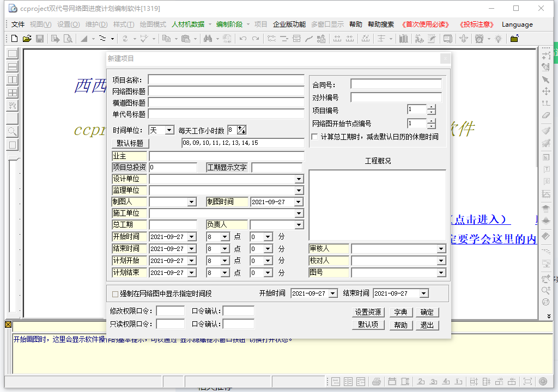Open the 审核人 dropdown list

(x=441, y=249)
